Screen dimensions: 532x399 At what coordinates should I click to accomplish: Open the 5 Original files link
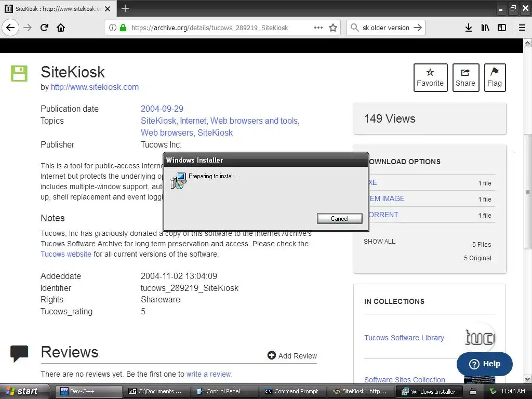[477, 258]
